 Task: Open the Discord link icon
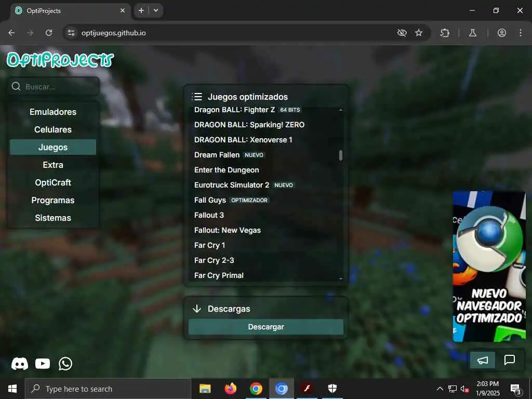tap(20, 364)
